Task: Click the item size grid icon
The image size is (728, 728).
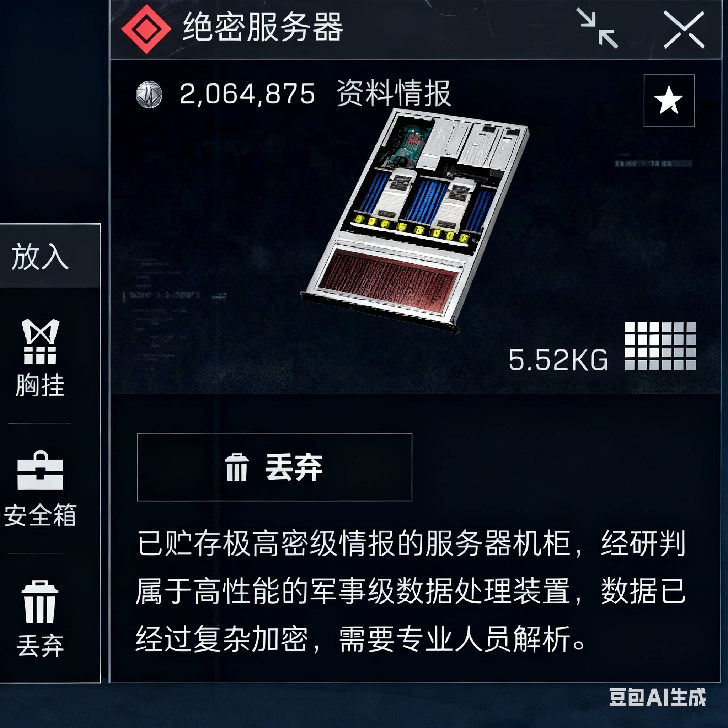Action: point(660,346)
